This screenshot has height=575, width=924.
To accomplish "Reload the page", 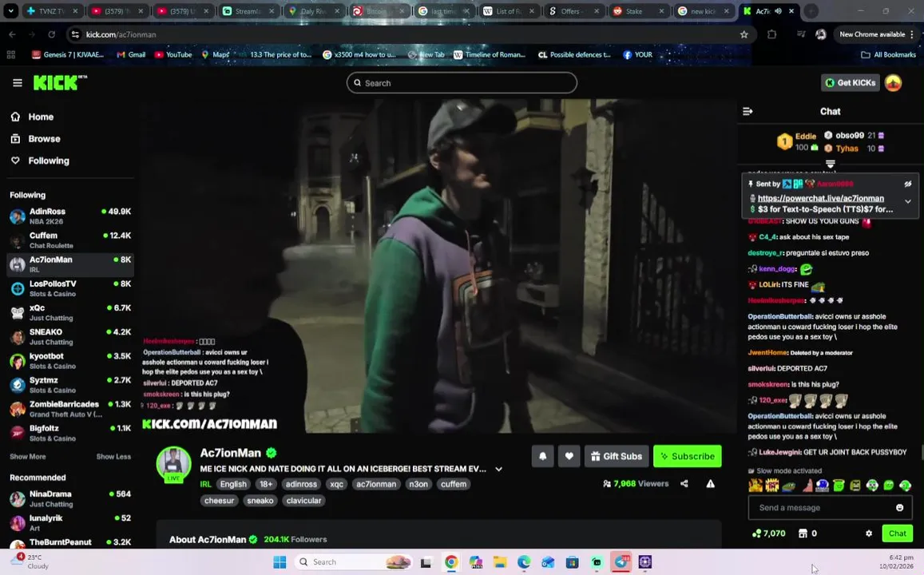I will (51, 35).
